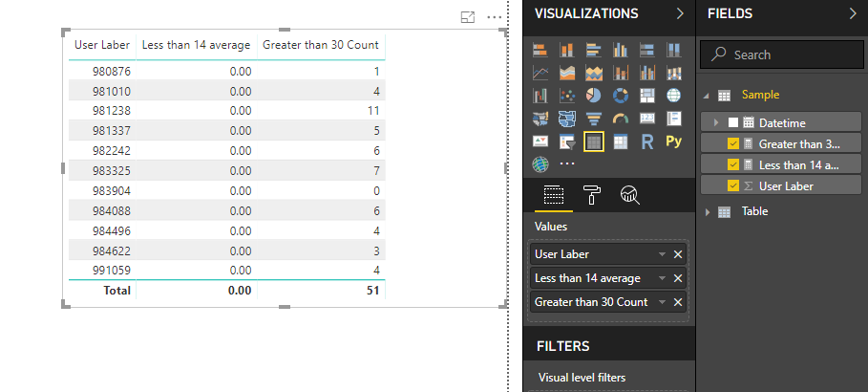Image resolution: width=868 pixels, height=392 pixels.
Task: Open Less than 14 average dropdown arrow
Action: [662, 278]
